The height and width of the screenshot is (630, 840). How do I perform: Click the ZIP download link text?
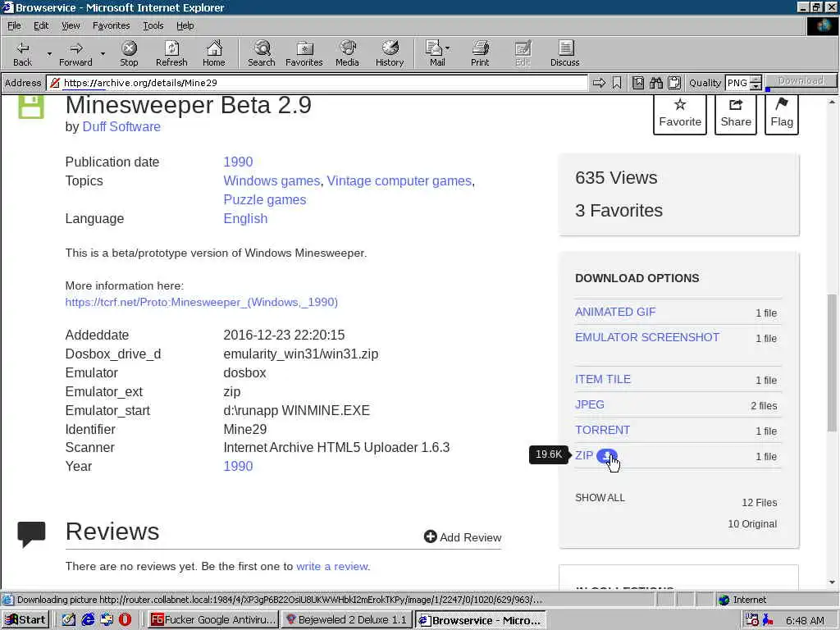[584, 455]
